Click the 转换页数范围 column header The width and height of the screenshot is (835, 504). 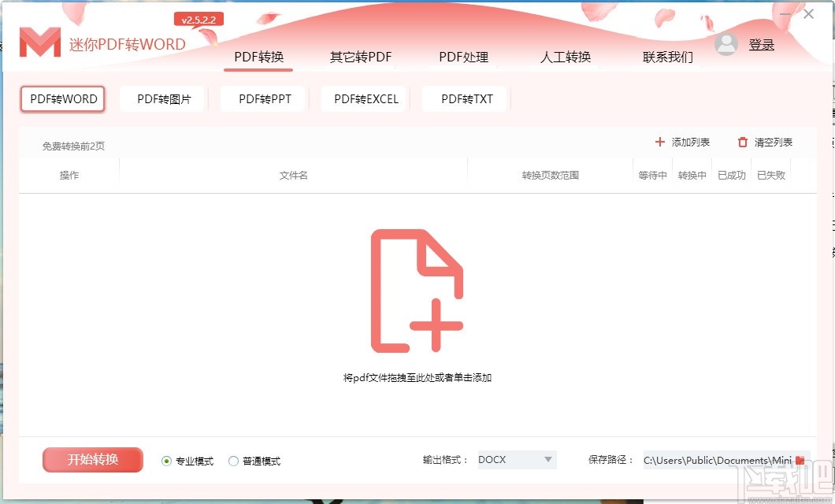(x=550, y=175)
